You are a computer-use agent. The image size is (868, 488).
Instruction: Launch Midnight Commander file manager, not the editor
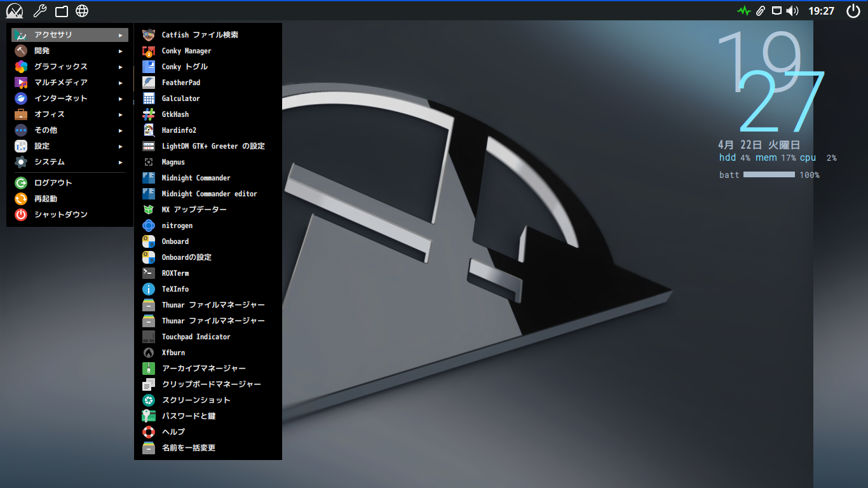pyautogui.click(x=208, y=178)
